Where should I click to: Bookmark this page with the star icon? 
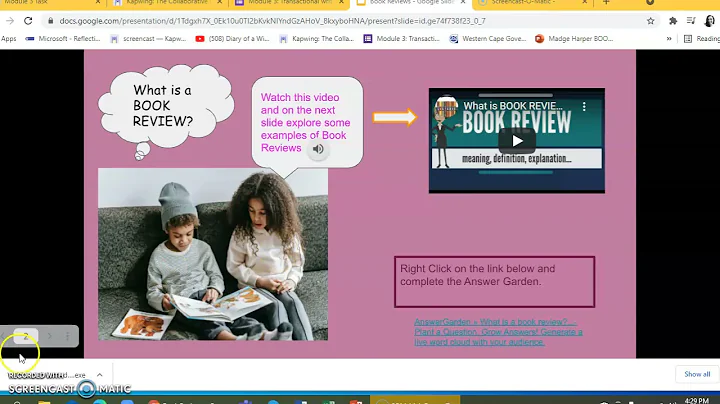click(x=650, y=21)
